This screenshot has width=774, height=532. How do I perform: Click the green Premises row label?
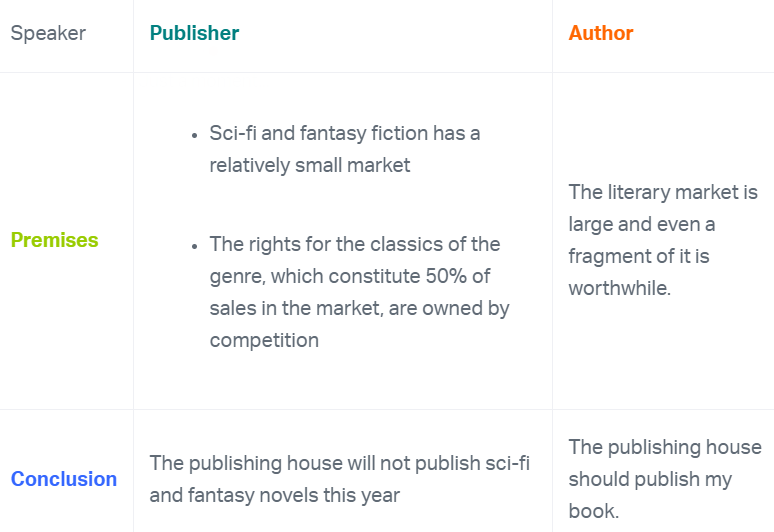click(54, 240)
